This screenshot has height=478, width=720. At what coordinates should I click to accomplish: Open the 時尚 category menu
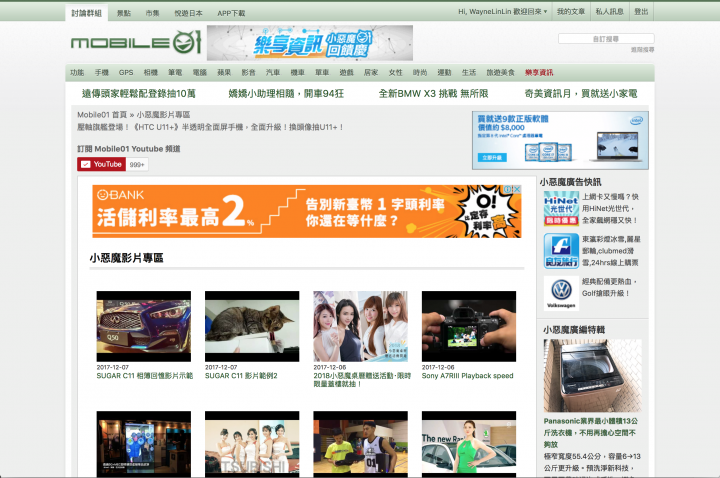[x=420, y=73]
